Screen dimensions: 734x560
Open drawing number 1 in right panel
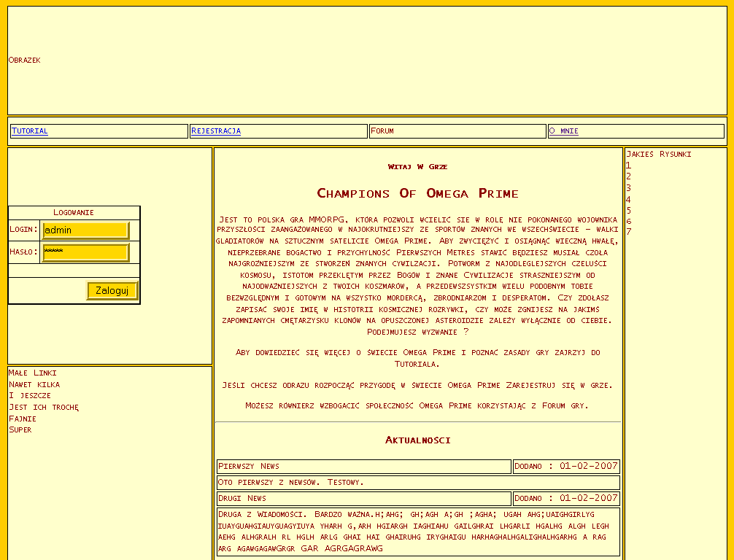tap(628, 166)
